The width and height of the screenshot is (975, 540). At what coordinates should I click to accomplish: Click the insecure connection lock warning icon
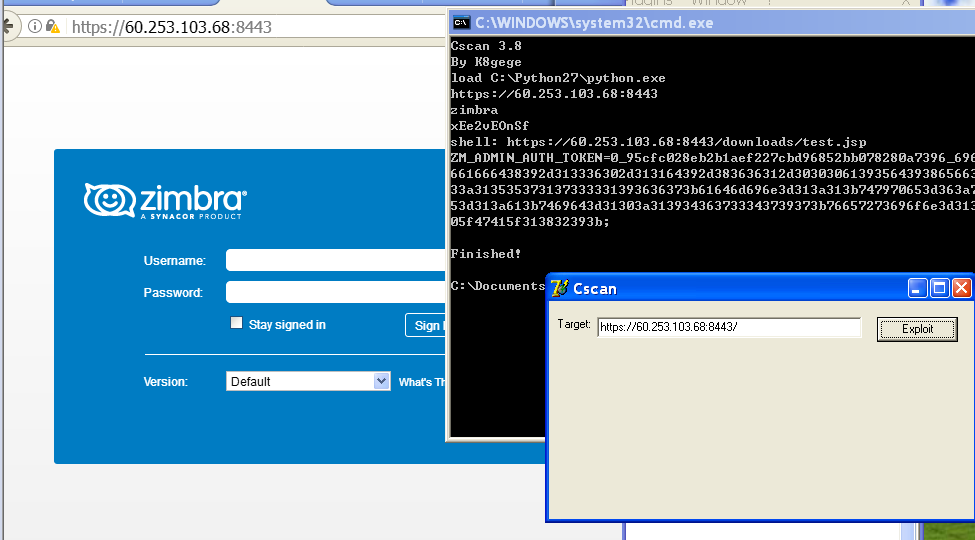tap(53, 26)
